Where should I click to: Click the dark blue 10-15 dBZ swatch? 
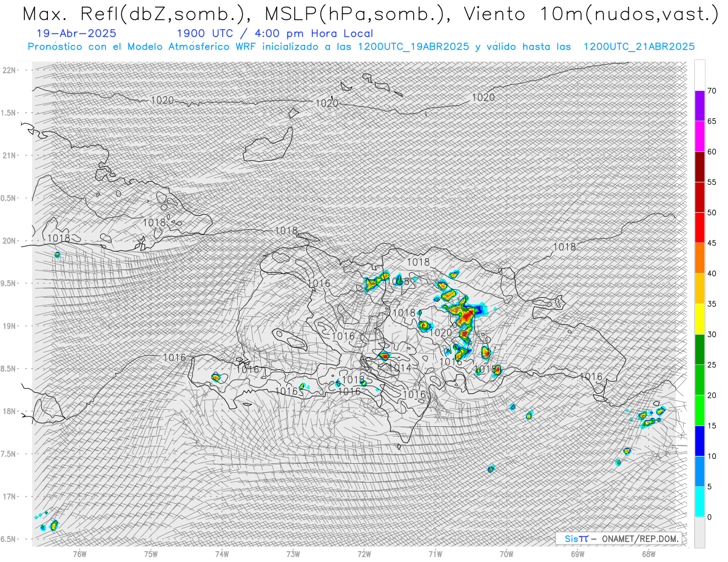click(x=699, y=441)
